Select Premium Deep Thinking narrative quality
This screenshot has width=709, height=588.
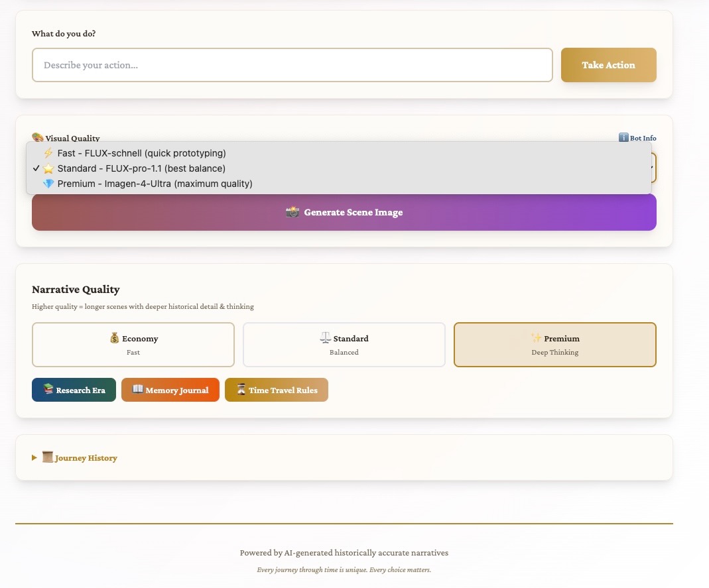(554, 345)
